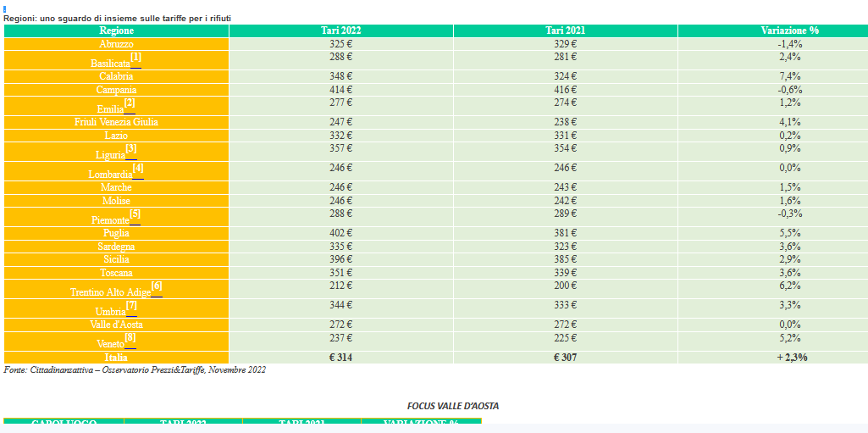This screenshot has height=433, width=868.
Task: Click the Italia total row label
Action: tap(116, 358)
